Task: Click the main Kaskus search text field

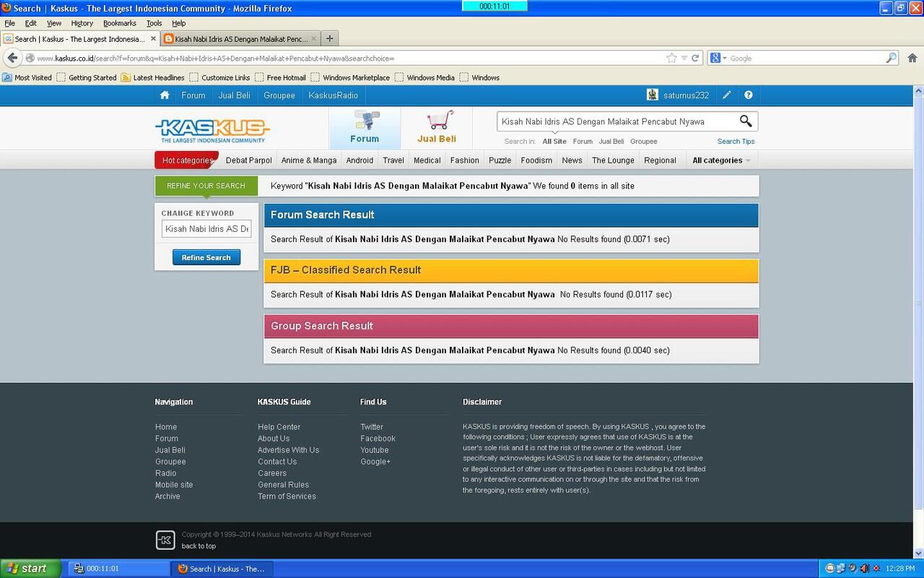Action: (617, 121)
